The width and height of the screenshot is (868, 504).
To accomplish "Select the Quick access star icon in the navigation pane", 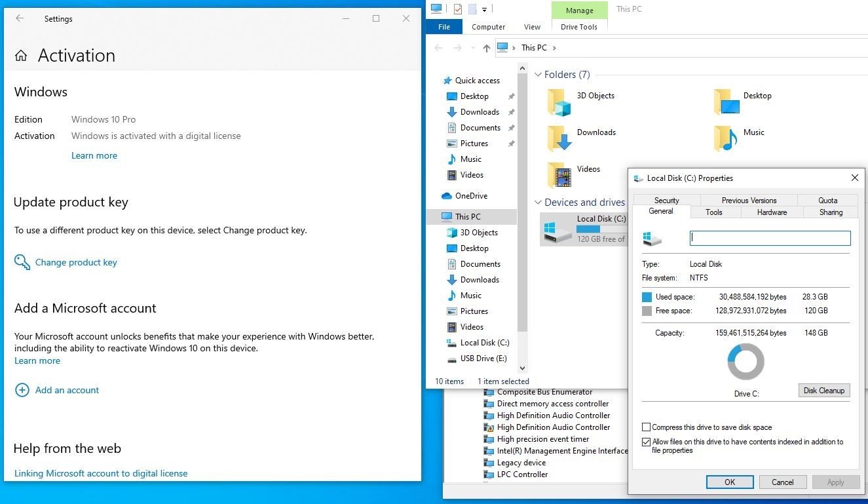I will [447, 81].
